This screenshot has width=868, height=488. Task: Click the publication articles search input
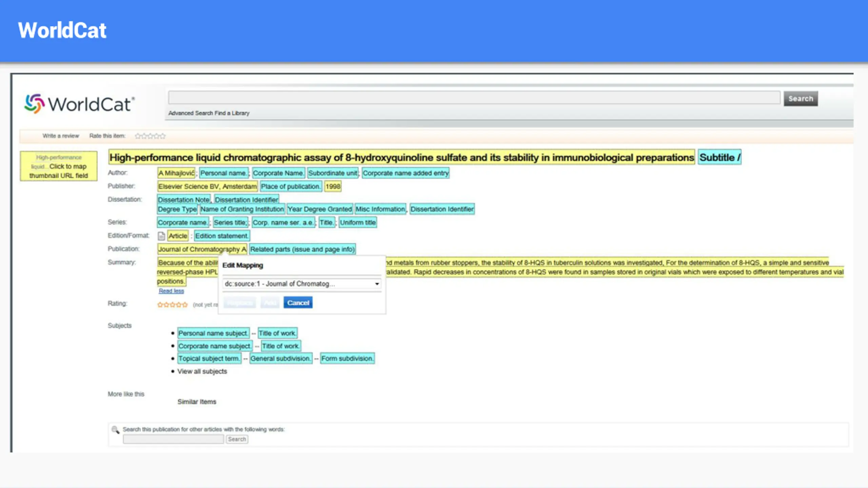173,439
